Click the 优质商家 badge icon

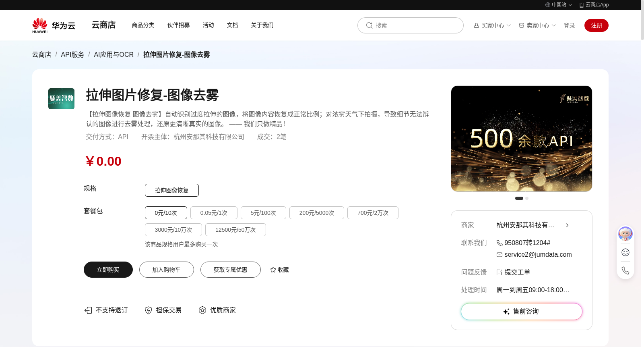click(202, 310)
